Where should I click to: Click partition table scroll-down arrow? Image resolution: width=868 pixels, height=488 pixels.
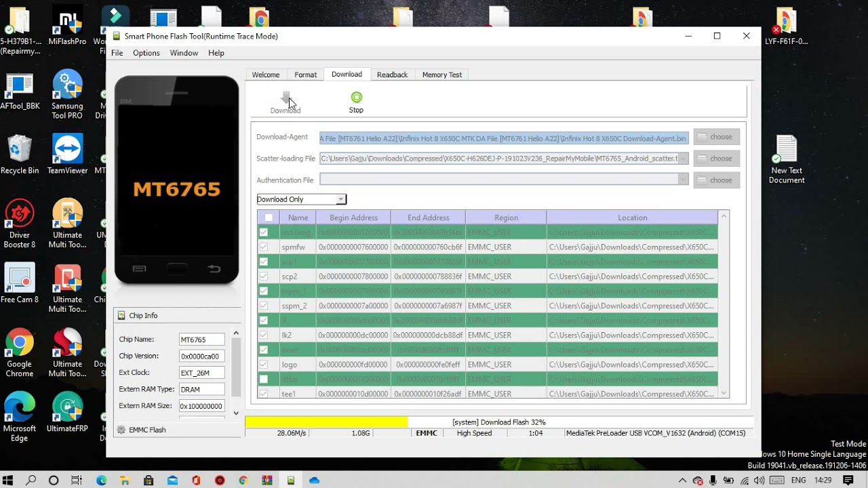(x=724, y=393)
